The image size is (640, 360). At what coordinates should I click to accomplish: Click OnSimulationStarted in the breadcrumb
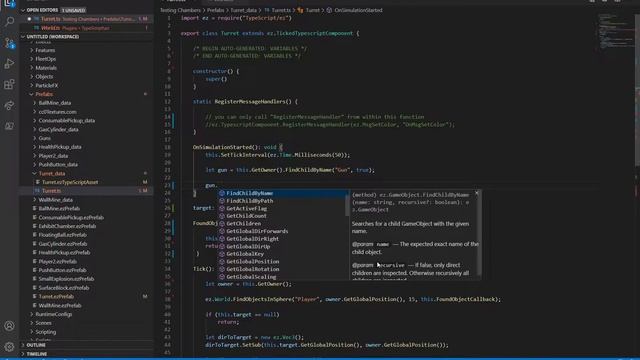358,10
